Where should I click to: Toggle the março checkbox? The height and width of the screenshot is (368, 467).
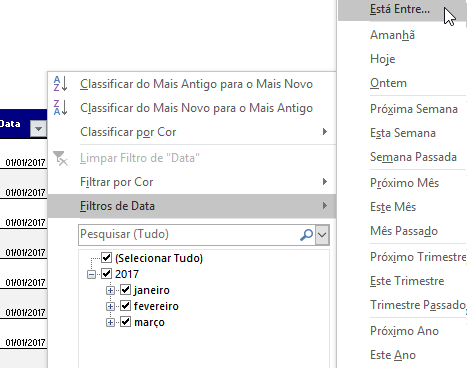tap(125, 322)
